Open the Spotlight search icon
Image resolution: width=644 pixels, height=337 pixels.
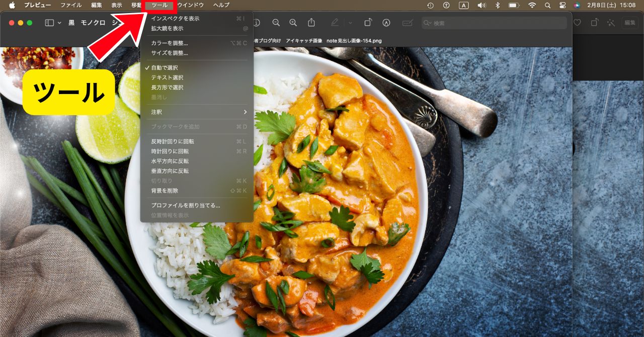pyautogui.click(x=547, y=5)
